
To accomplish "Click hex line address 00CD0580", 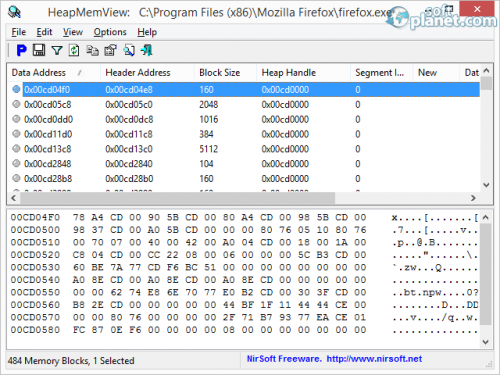I will (x=35, y=330).
